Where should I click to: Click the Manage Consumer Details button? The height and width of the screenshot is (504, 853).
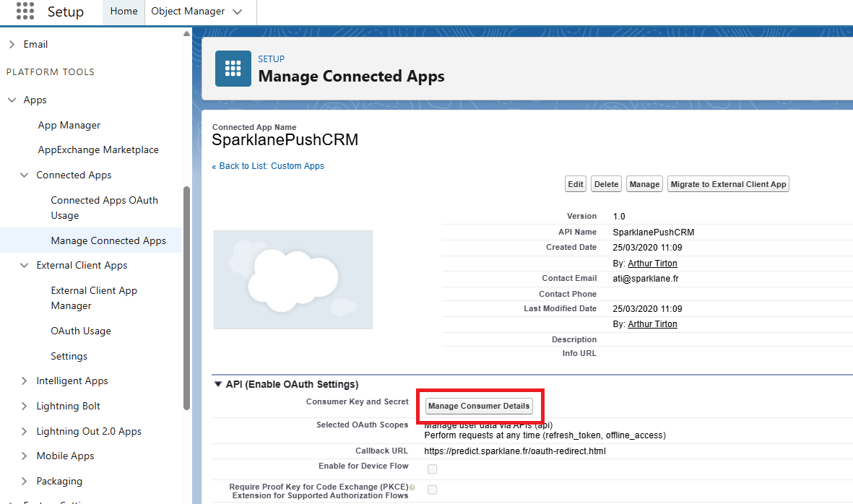point(479,406)
